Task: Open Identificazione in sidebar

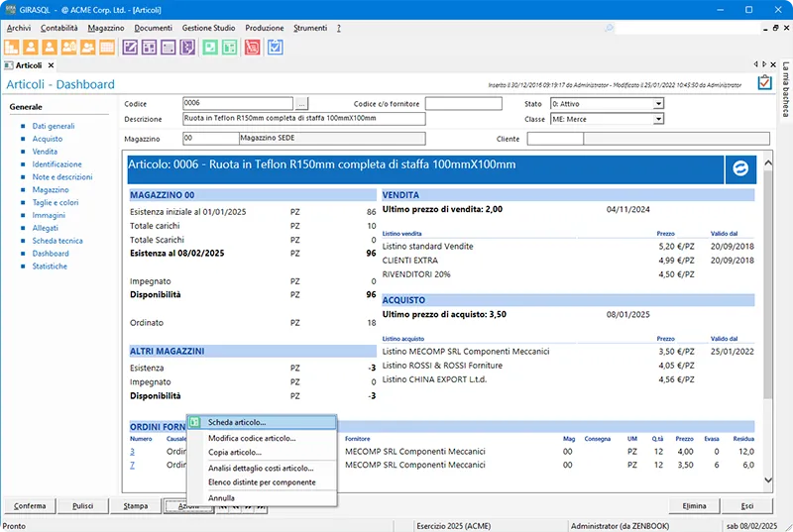Action: (x=57, y=164)
